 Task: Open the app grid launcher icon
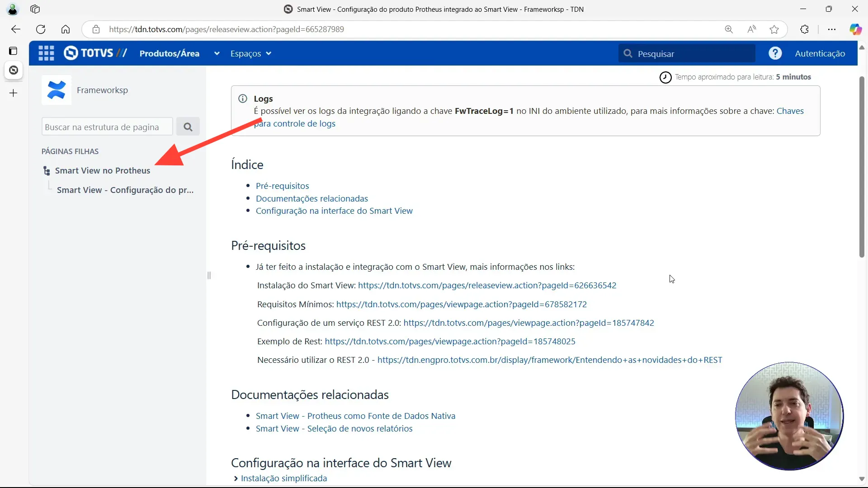[46, 53]
